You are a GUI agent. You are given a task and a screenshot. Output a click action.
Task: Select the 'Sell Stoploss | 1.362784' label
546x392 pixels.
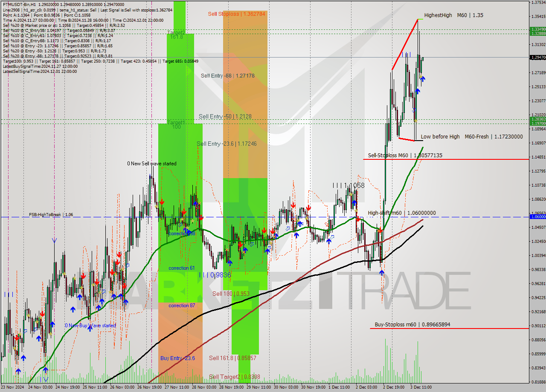point(237,14)
